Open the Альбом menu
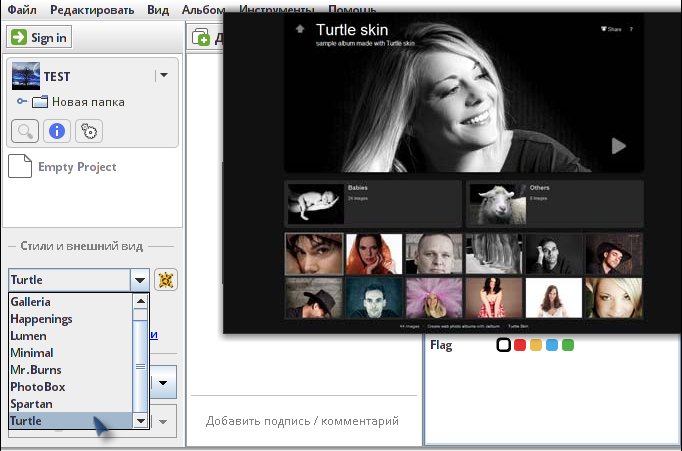682x451 pixels. pyautogui.click(x=203, y=10)
